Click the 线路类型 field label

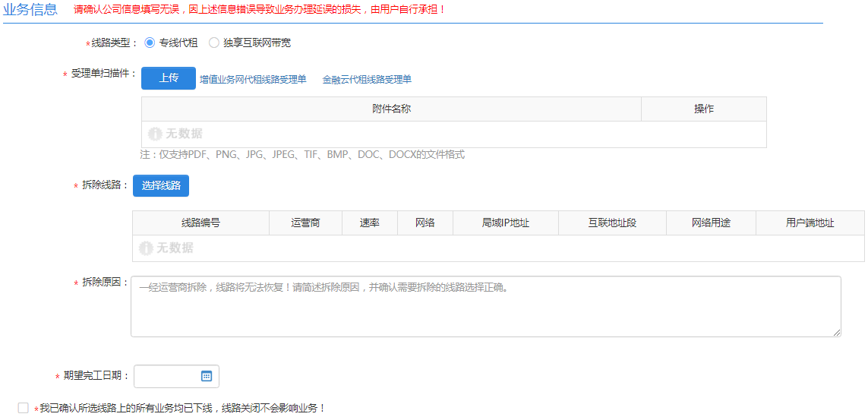(x=114, y=43)
